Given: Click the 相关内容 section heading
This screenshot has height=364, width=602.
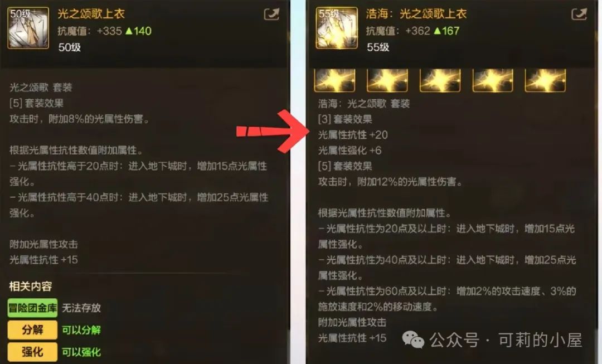Looking at the screenshot, I should click(x=30, y=287).
